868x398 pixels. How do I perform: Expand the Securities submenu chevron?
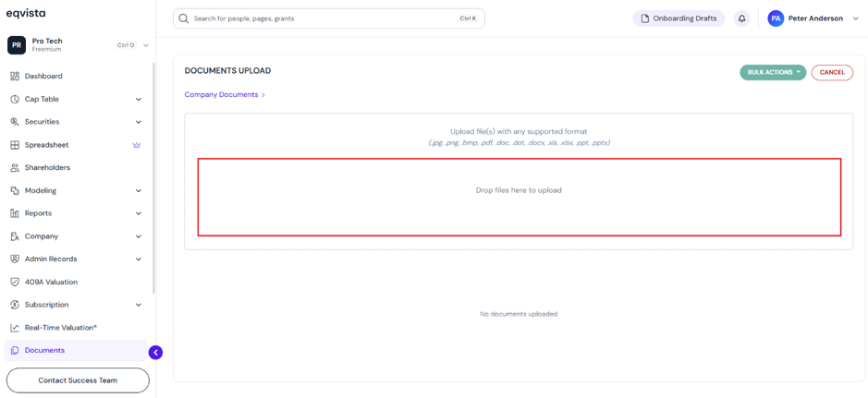(x=139, y=122)
